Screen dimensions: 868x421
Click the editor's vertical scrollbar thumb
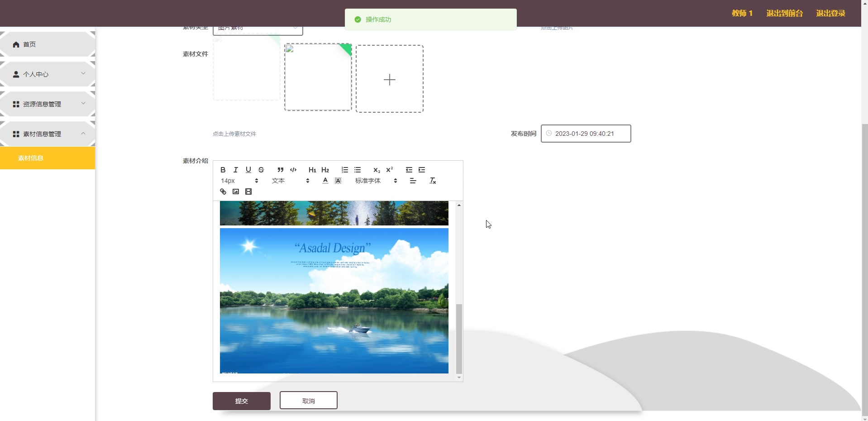pos(459,338)
